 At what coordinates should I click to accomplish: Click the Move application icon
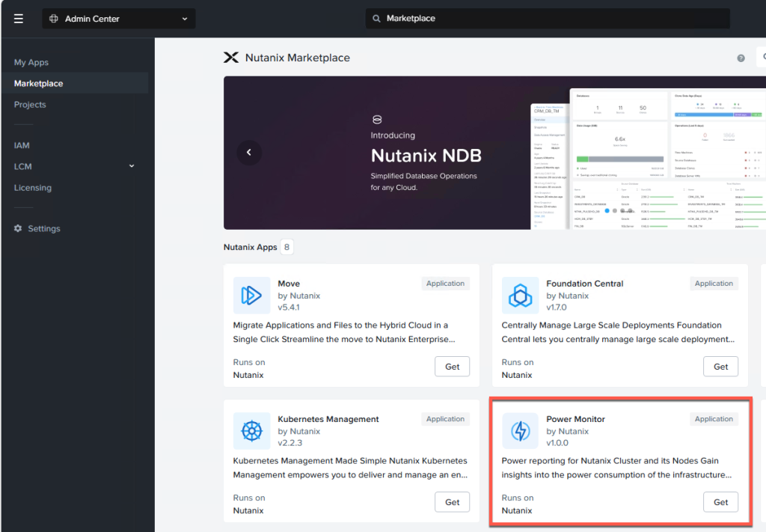click(x=251, y=296)
